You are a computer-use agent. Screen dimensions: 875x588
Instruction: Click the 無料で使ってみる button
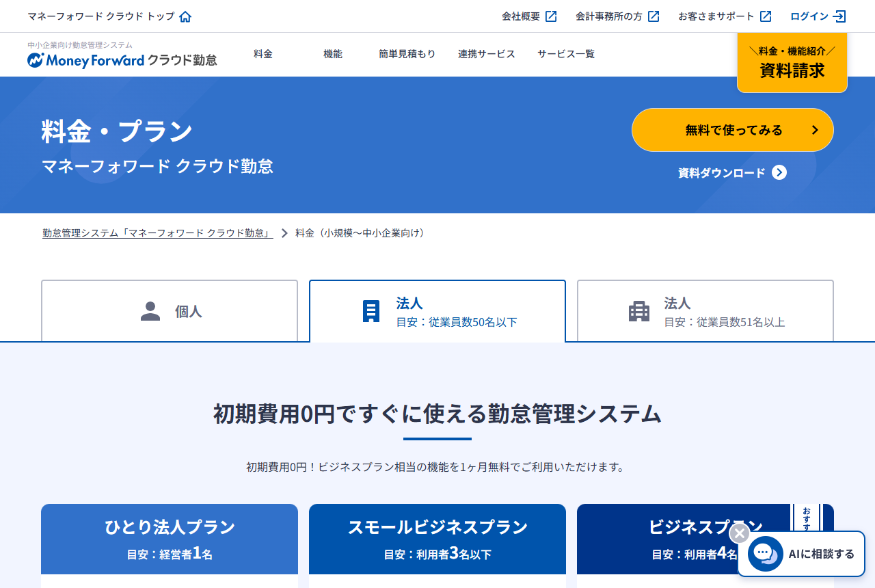pyautogui.click(x=733, y=130)
